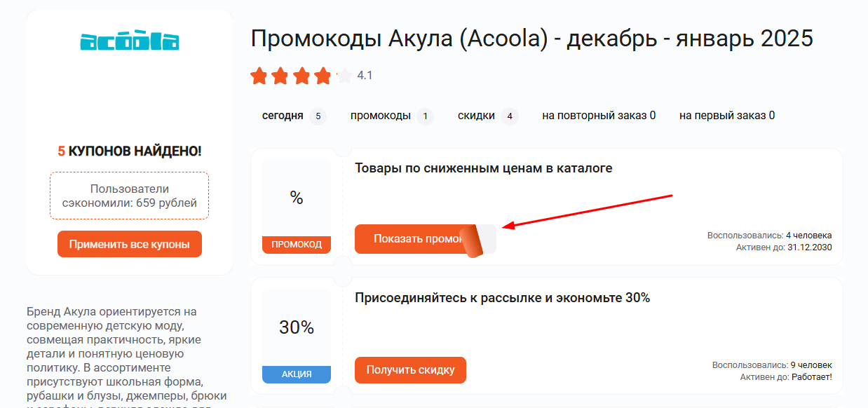Click the Получить скидку button

point(410,370)
